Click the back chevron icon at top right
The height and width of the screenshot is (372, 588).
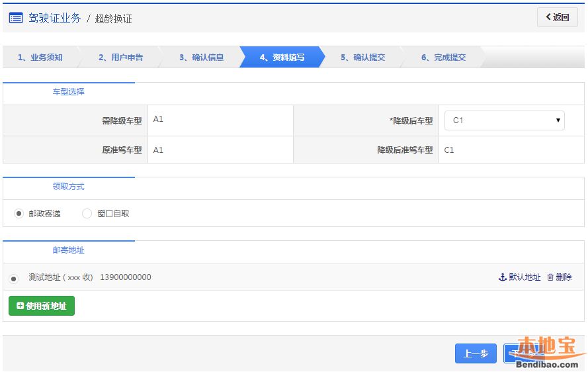(548, 17)
